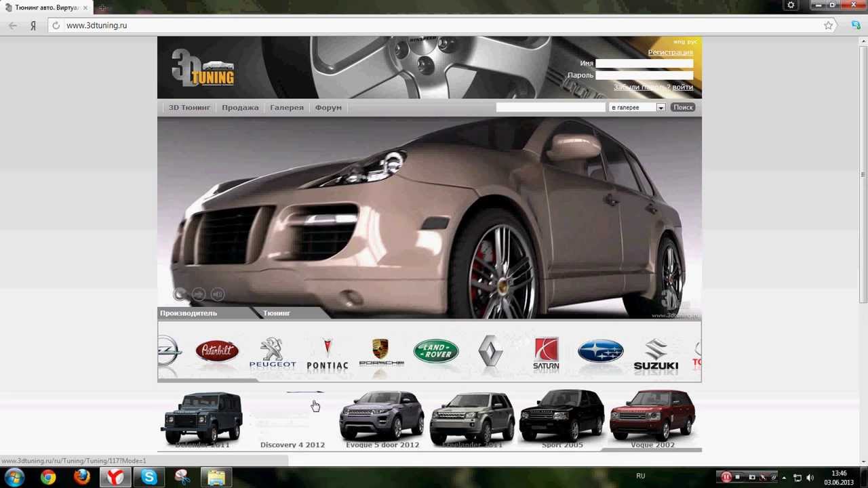Viewport: 868px width, 488px height.
Task: Click the Имя username input field
Action: 644,64
